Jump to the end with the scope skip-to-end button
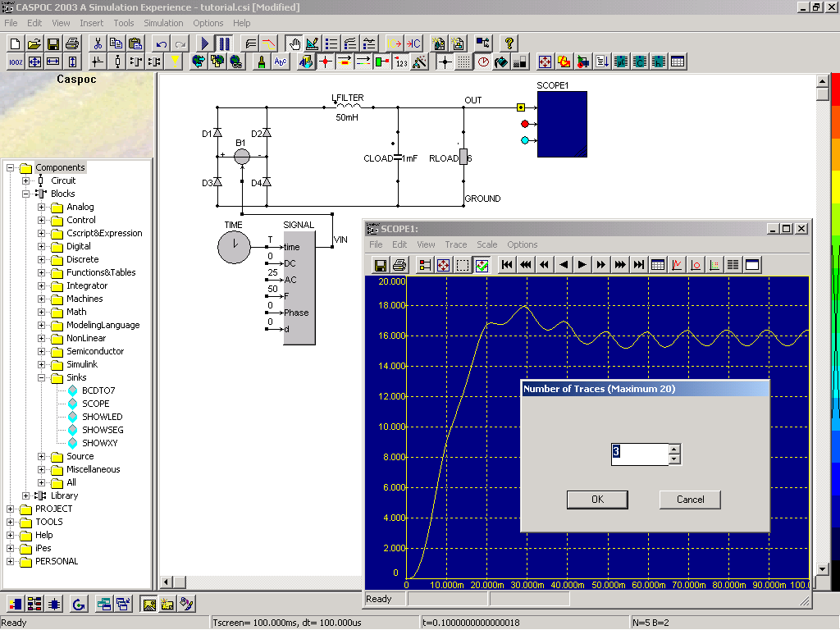Image resolution: width=840 pixels, height=630 pixels. click(x=638, y=265)
